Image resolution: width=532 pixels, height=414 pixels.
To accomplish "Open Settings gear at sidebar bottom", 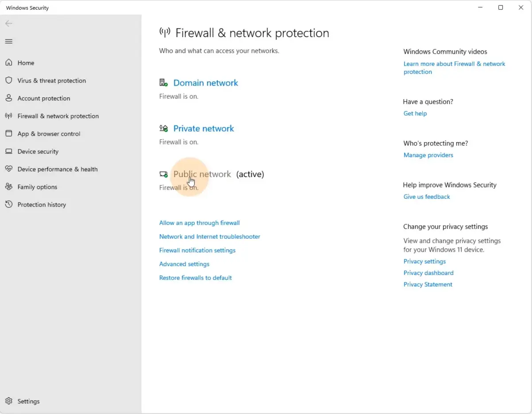I will coord(8,401).
